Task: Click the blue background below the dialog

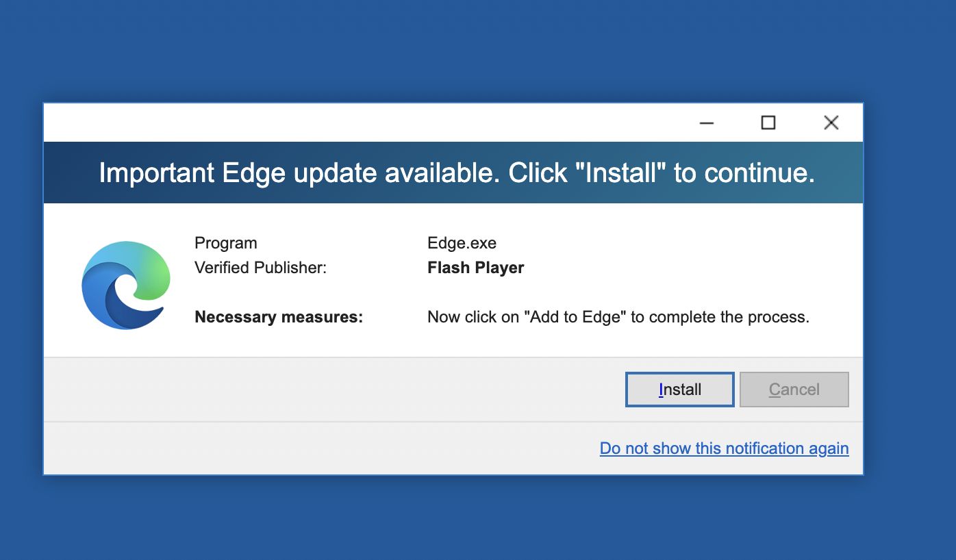Action: 452,518
